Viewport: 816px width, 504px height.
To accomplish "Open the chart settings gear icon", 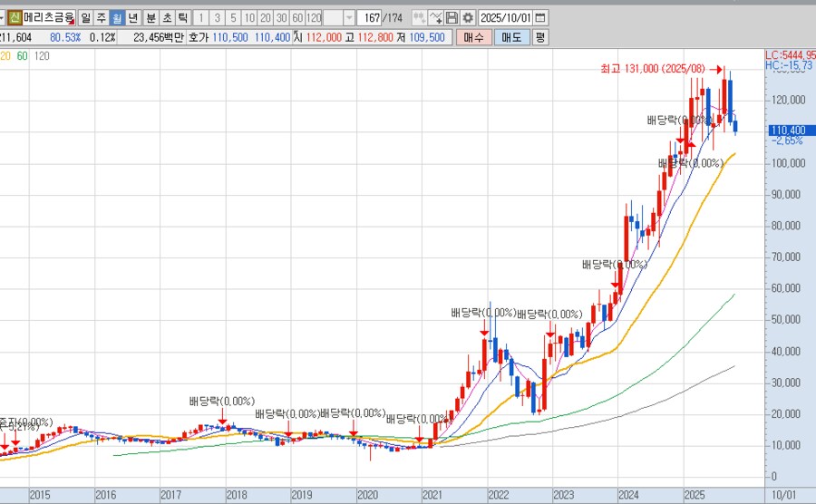I will 468,17.
